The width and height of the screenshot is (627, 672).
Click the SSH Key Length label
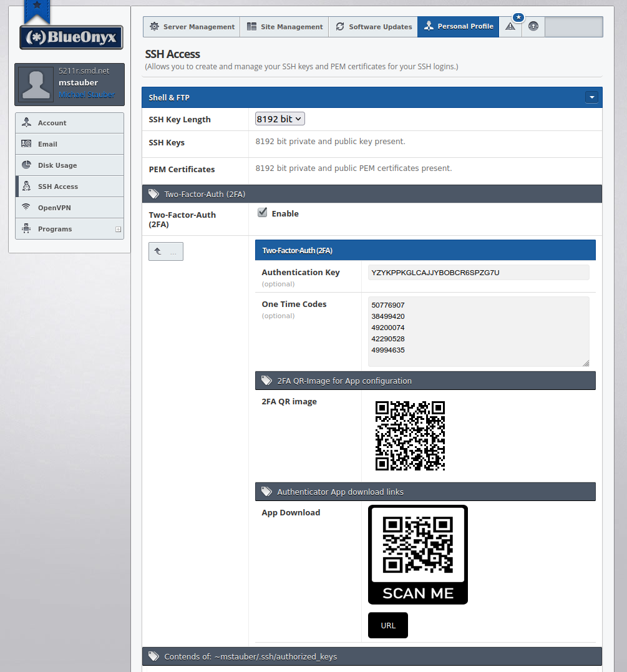coord(180,120)
